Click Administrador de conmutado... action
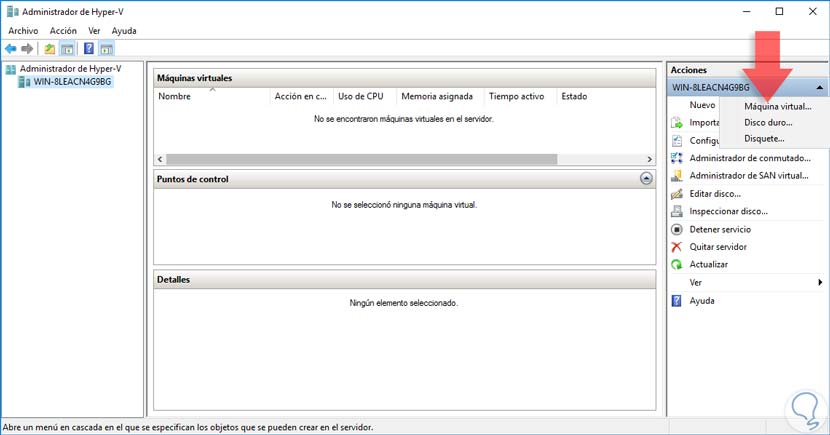The height and width of the screenshot is (435, 830). point(750,158)
